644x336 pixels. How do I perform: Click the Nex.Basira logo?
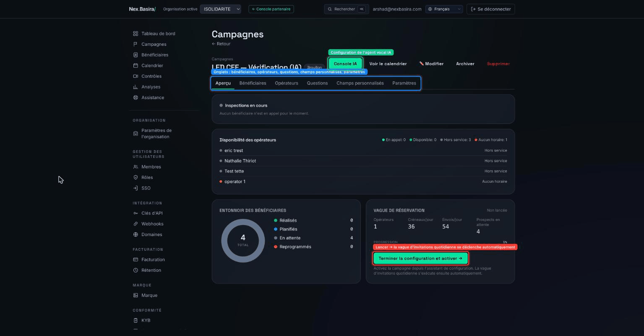pos(142,9)
